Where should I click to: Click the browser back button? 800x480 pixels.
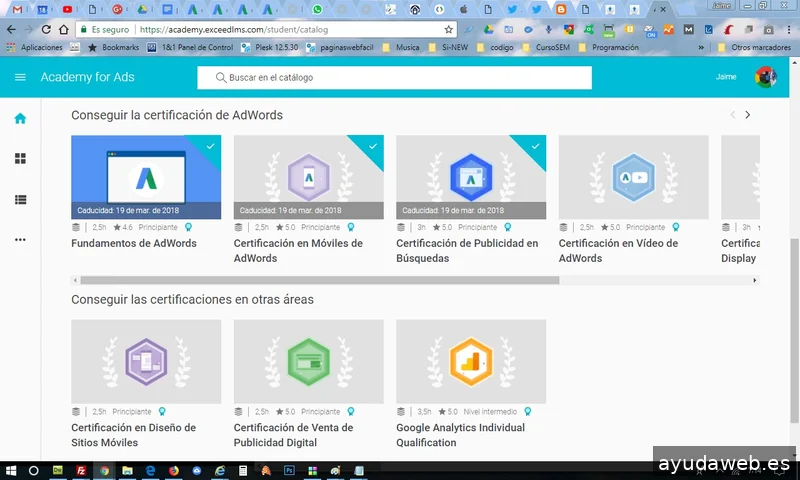point(11,30)
